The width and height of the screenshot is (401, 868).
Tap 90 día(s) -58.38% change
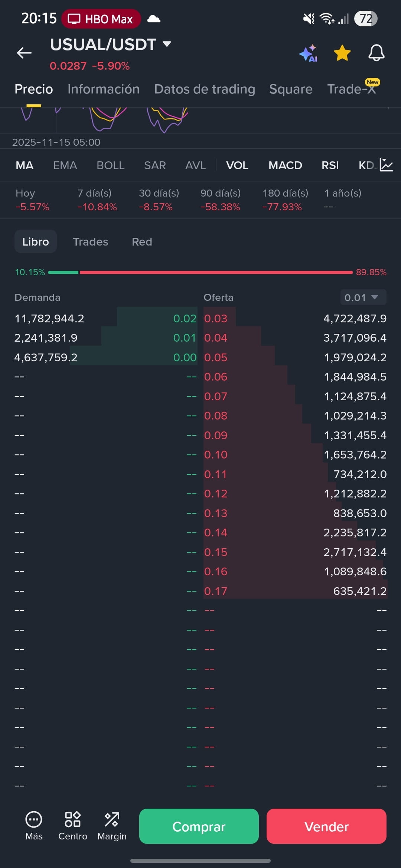click(x=221, y=200)
